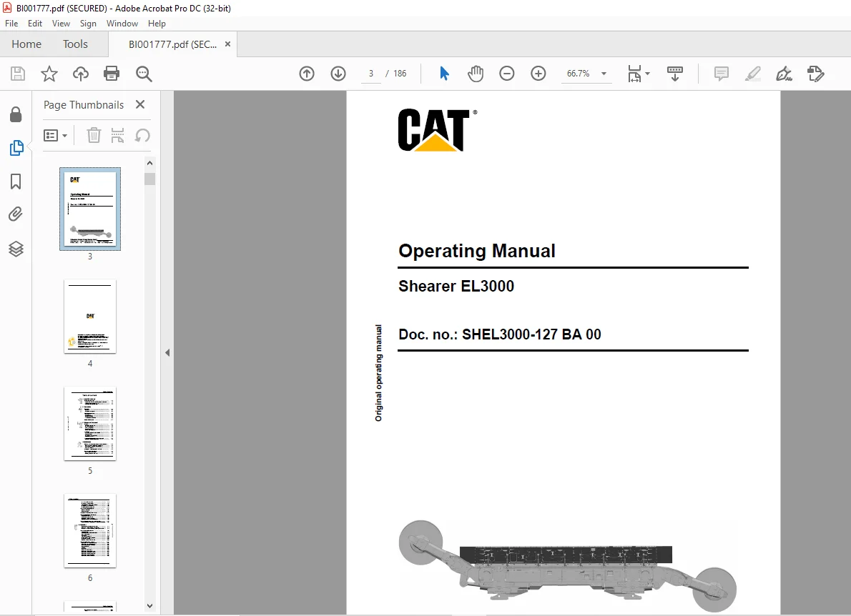851x616 pixels.
Task: Click the Shearer EL3000 text
Action: coord(456,287)
